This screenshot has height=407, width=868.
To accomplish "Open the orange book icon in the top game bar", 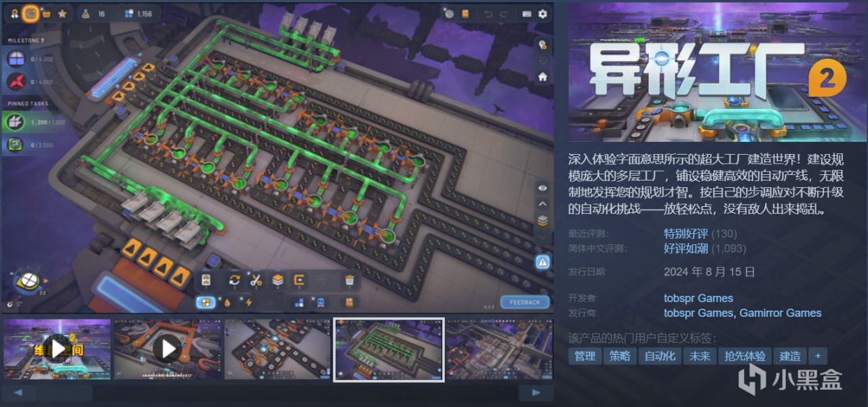I will [x=465, y=14].
